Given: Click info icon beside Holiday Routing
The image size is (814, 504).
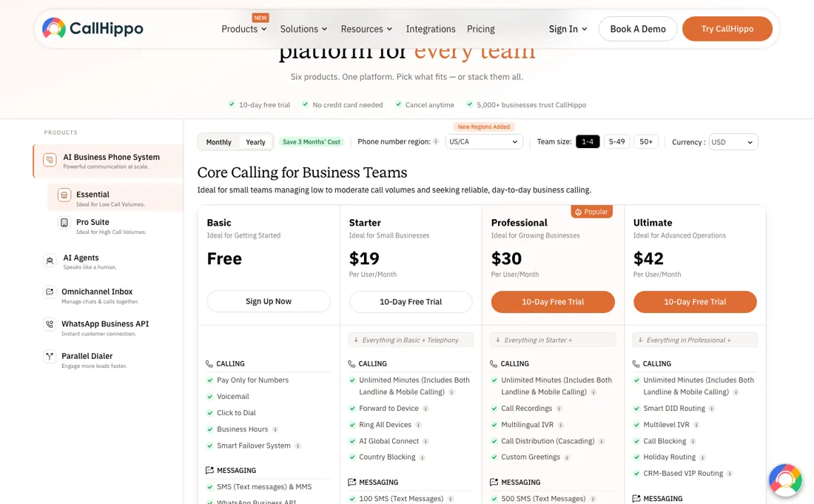Looking at the screenshot, I should pos(703,457).
